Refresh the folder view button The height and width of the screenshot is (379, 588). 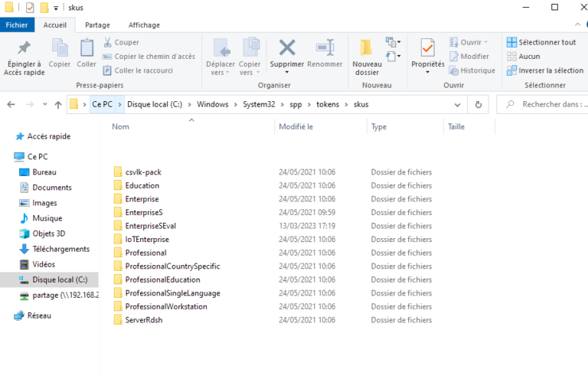pyautogui.click(x=479, y=104)
